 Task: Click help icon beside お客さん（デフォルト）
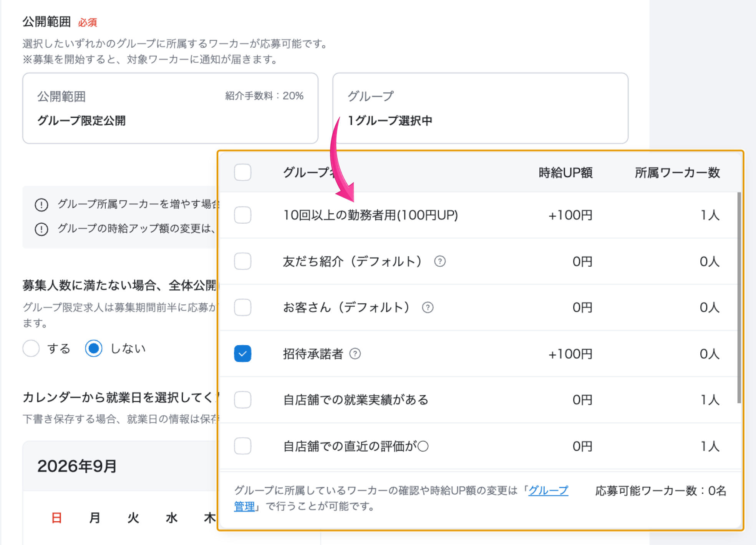[428, 307]
